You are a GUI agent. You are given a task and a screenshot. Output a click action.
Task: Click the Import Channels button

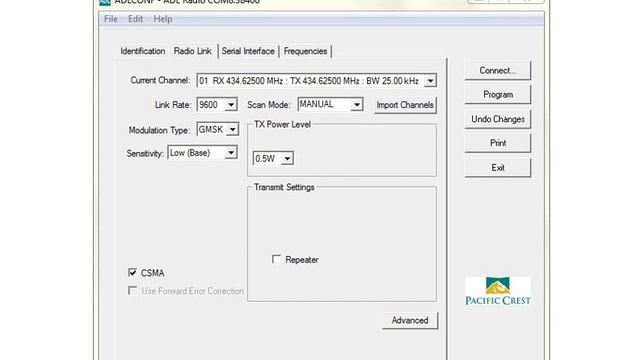405,105
